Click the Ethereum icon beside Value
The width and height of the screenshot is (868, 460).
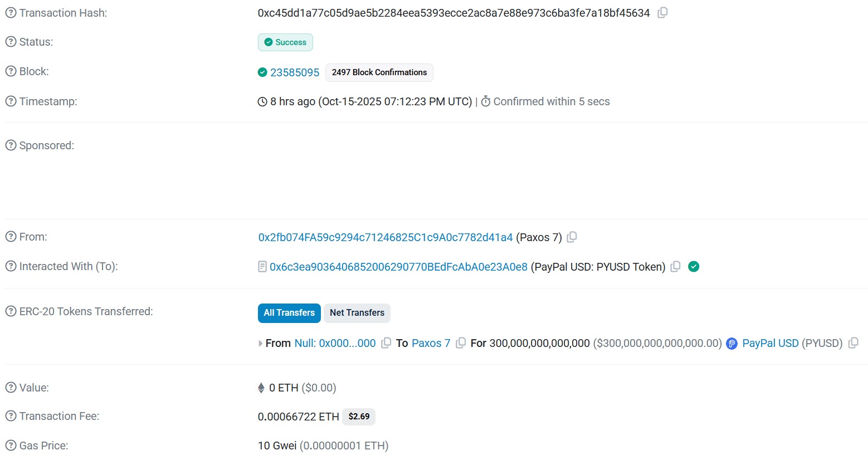click(261, 388)
